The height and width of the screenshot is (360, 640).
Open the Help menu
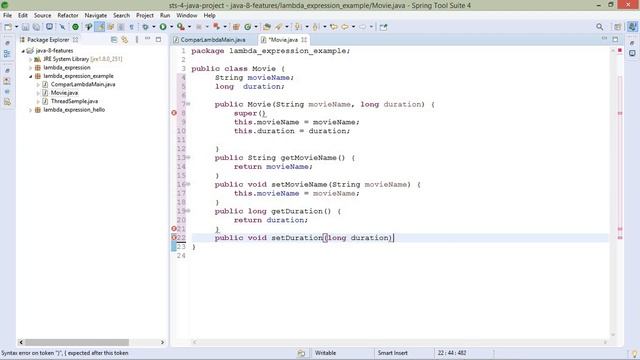[209, 15]
